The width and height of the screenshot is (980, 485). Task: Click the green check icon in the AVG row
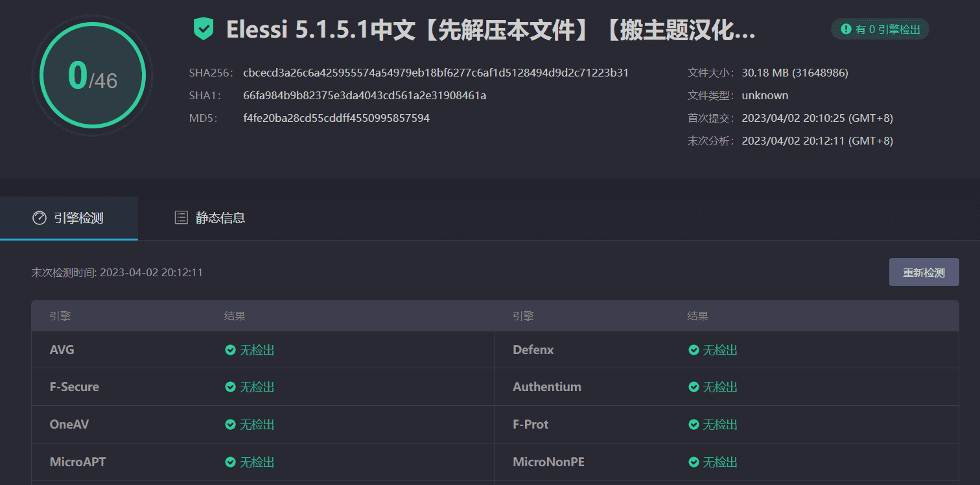pos(230,350)
